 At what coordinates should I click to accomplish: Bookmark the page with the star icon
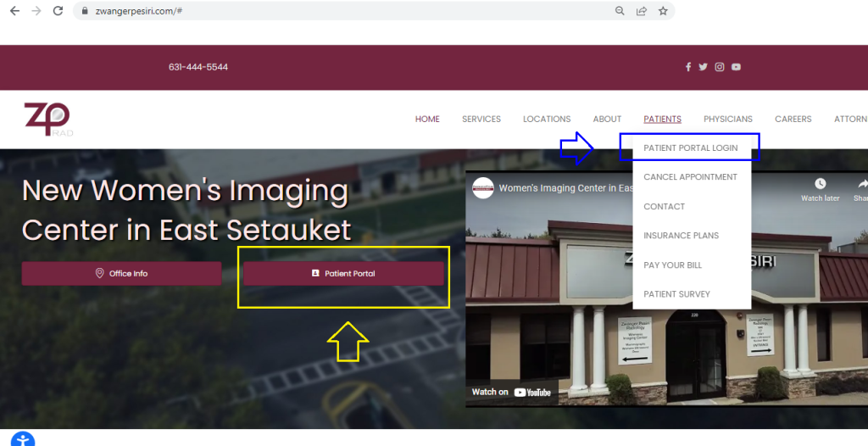click(663, 10)
